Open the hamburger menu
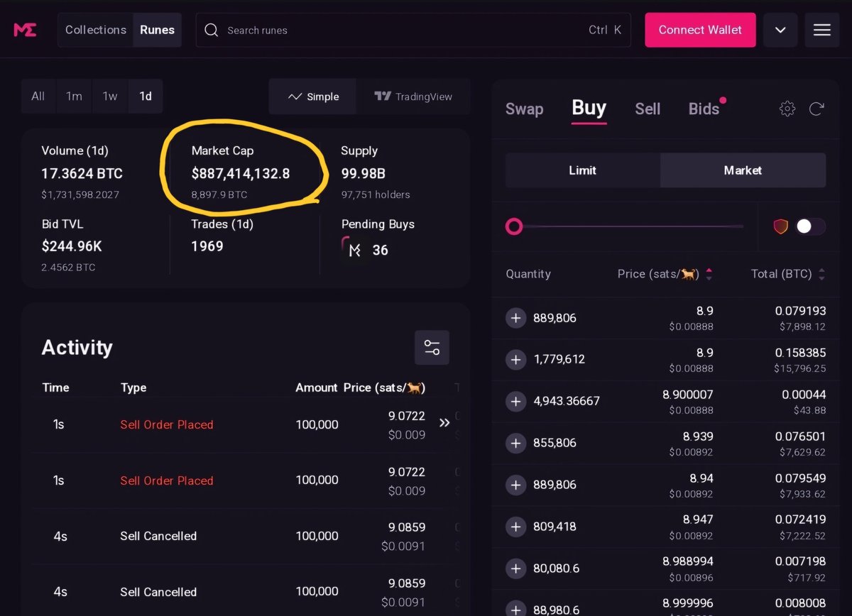The image size is (852, 616). click(821, 30)
